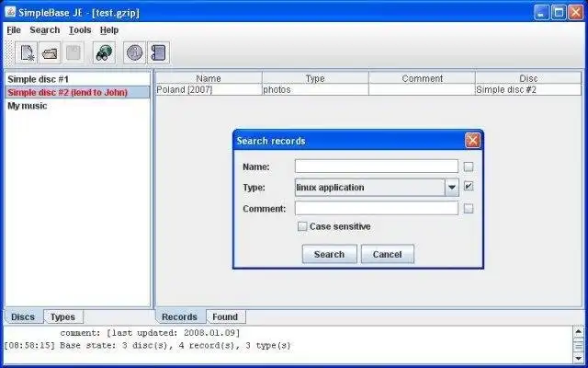This screenshot has width=588, height=368.
Task: Open the Help menu
Action: 109,30
